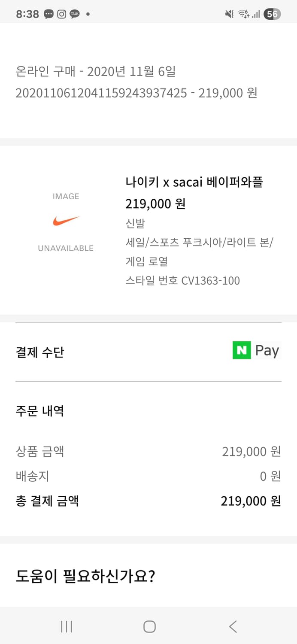Image resolution: width=297 pixels, height=644 pixels.
Task: Tap the Instagram notification icon
Action: [61, 14]
